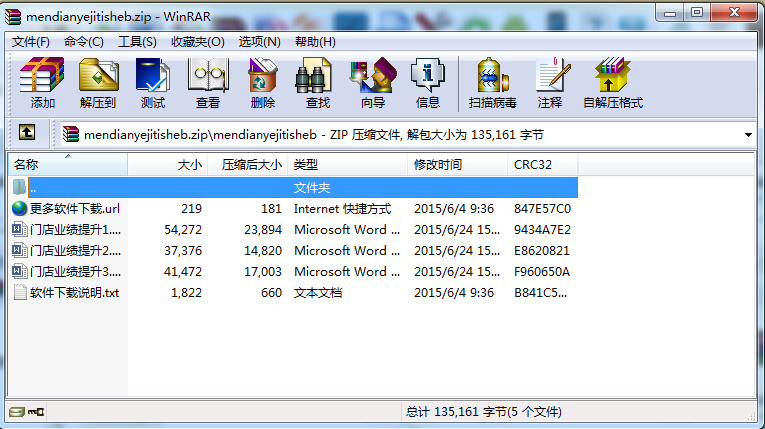Click the 注释 (Comment) toolbar icon
The image size is (765, 429).
tap(552, 76)
